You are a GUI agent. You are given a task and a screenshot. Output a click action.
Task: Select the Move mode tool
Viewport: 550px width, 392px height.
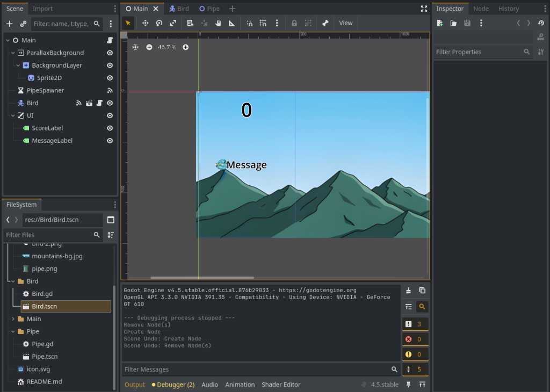pos(145,23)
